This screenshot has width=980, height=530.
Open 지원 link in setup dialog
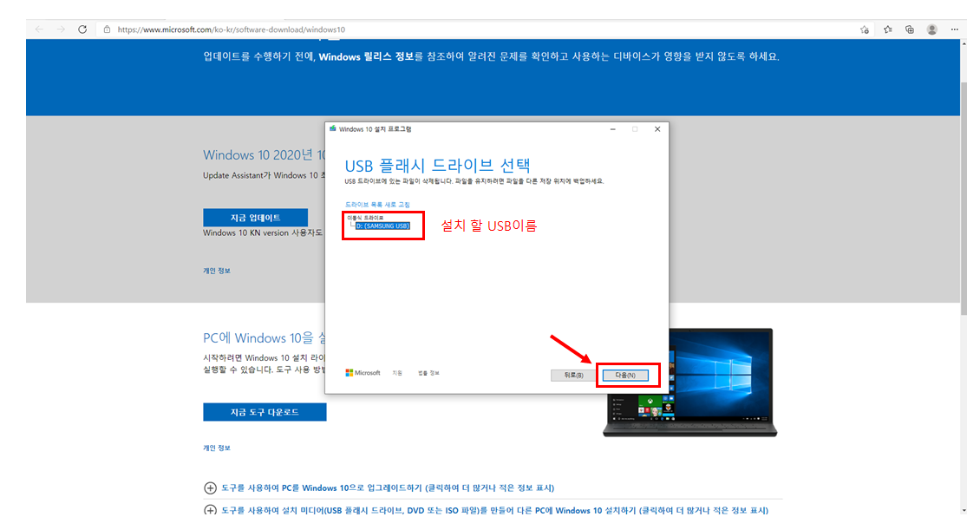[397, 372]
